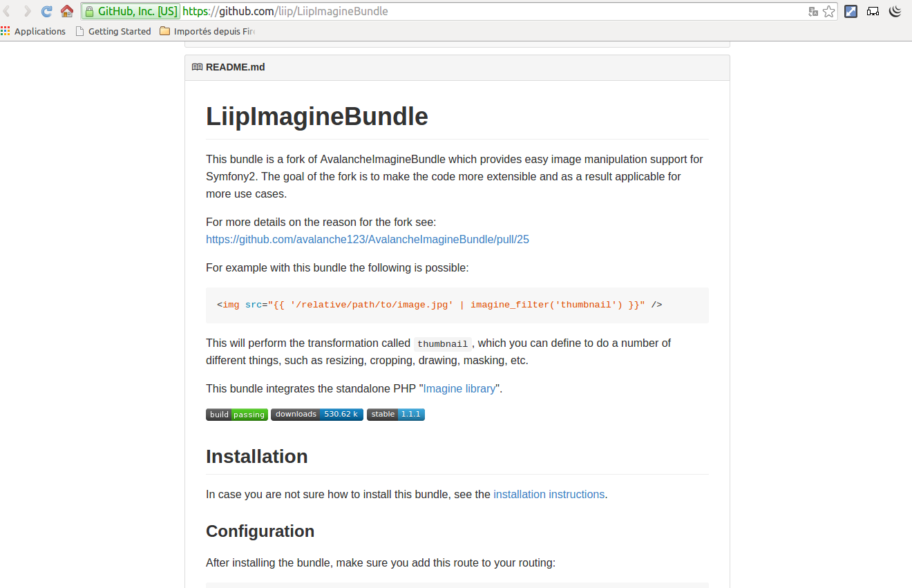Screen dimensions: 912x588
Task: Click the inline thumbnail code word
Action: click(x=442, y=343)
